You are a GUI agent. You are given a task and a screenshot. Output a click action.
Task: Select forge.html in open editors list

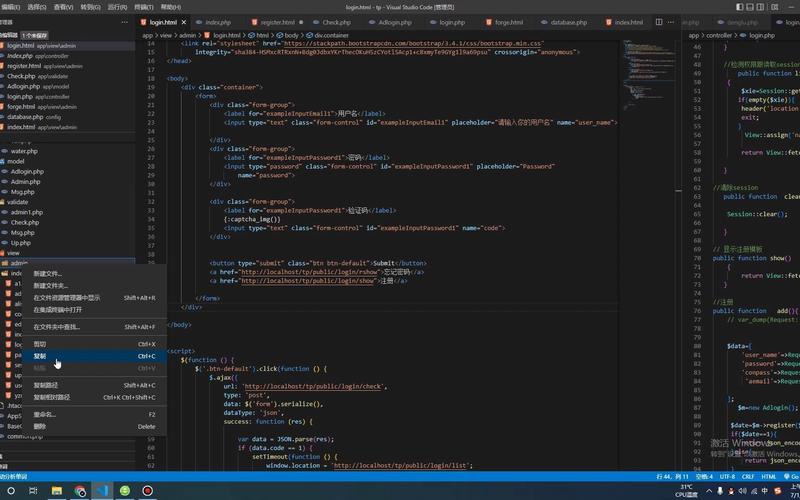(x=67, y=107)
